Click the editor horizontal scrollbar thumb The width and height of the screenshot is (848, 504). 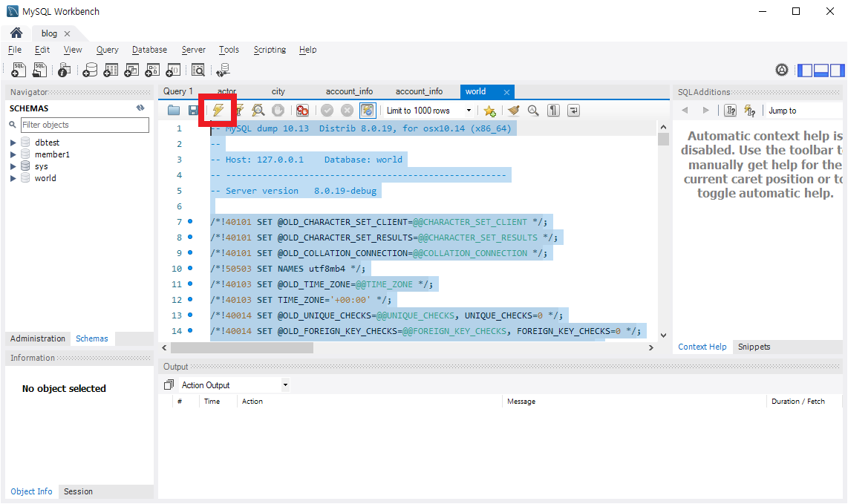(x=242, y=347)
